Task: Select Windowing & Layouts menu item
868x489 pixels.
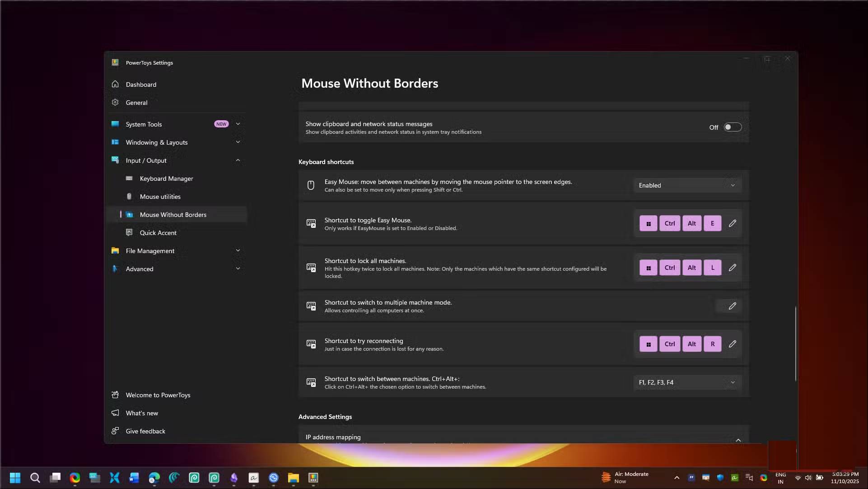Action: point(156,142)
